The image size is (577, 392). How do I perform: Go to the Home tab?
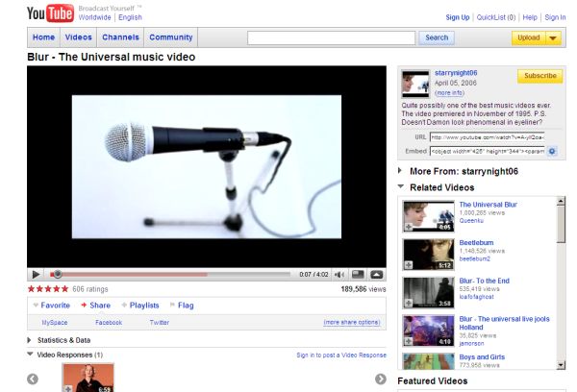point(44,37)
